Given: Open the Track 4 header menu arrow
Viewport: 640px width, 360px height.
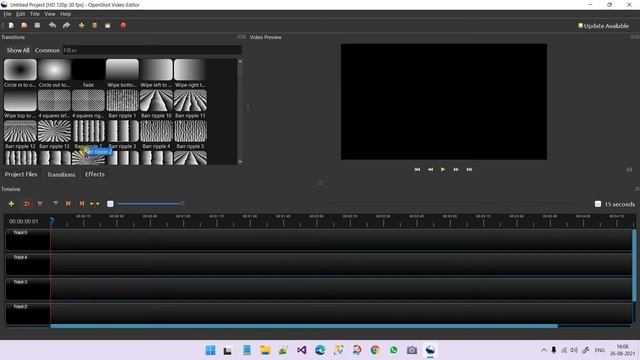Looking at the screenshot, I should click(x=10, y=258).
